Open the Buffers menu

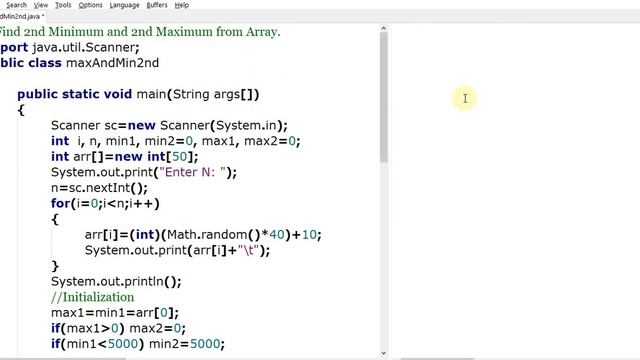[157, 5]
